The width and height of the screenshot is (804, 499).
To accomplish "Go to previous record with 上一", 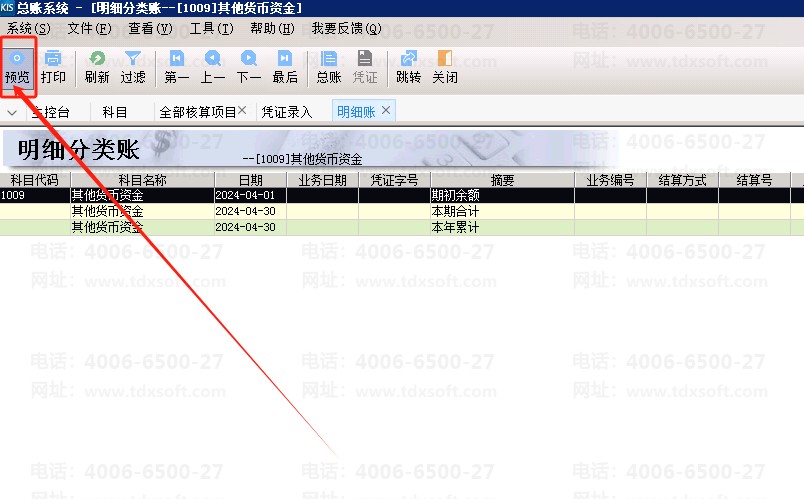I will [213, 66].
